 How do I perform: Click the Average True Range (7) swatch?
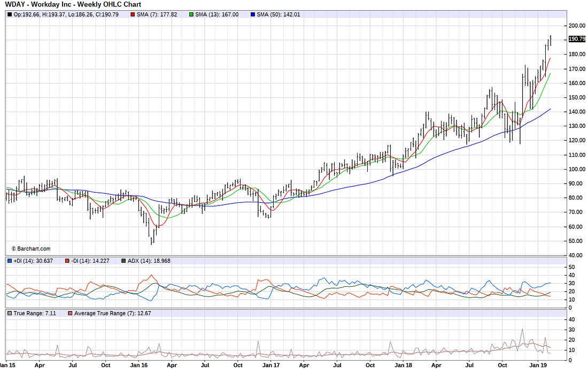pos(70,313)
